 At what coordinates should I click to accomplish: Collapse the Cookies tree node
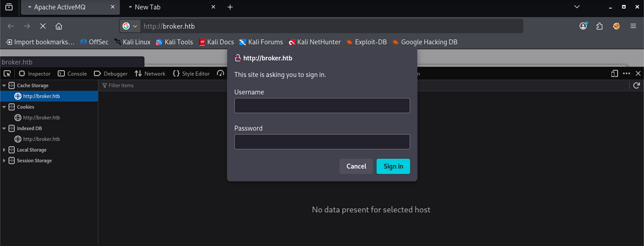pos(4,107)
